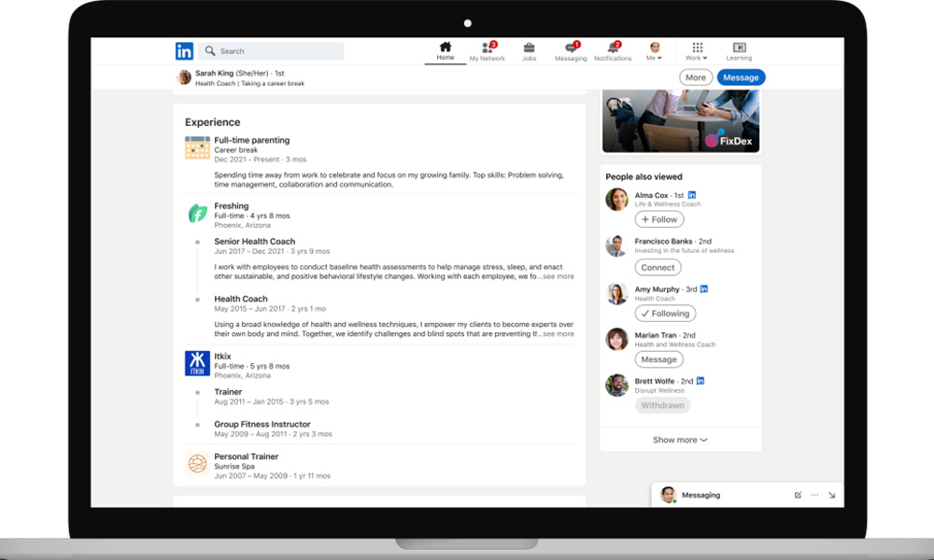Click the Senior Health Coach title
The image size is (934, 560).
pyautogui.click(x=254, y=241)
